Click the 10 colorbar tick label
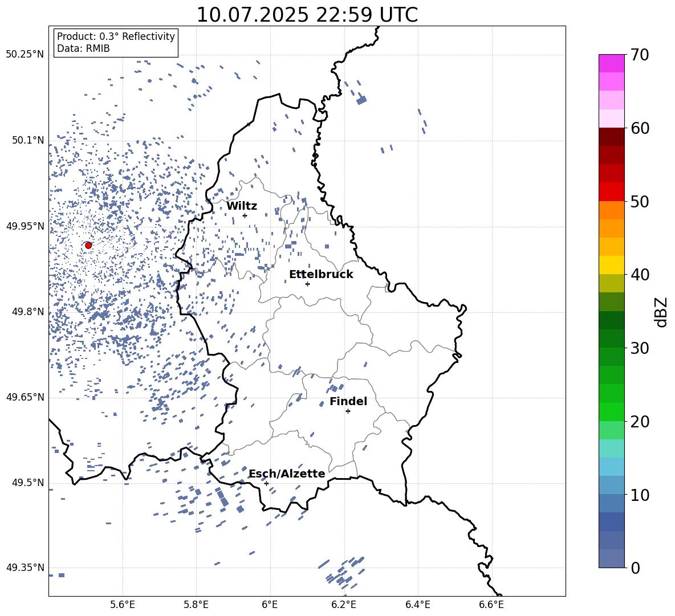This screenshot has height=616, width=675. 639,495
